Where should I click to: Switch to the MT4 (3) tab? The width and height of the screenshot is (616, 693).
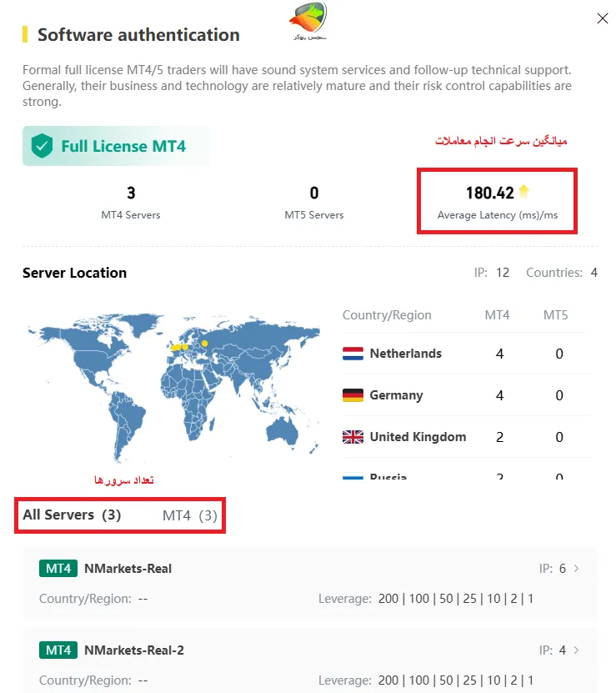pyautogui.click(x=189, y=515)
